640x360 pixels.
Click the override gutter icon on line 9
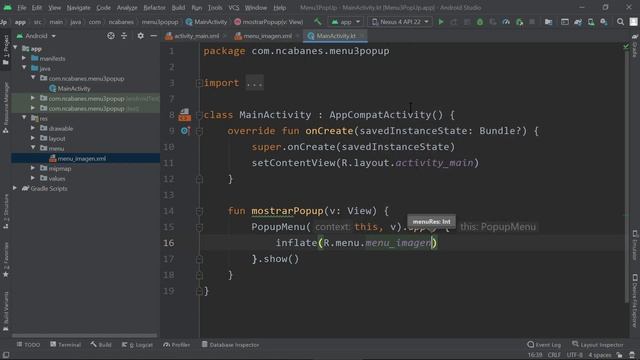pos(185,131)
